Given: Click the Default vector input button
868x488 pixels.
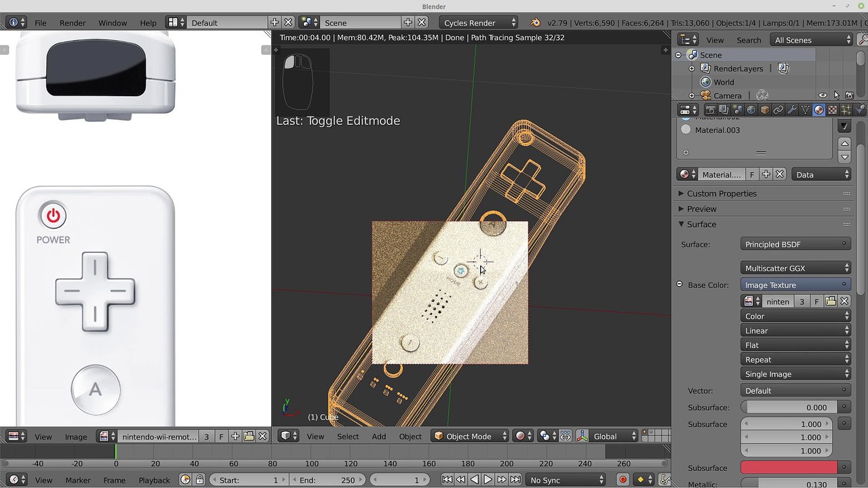Looking at the screenshot, I should click(x=796, y=390).
